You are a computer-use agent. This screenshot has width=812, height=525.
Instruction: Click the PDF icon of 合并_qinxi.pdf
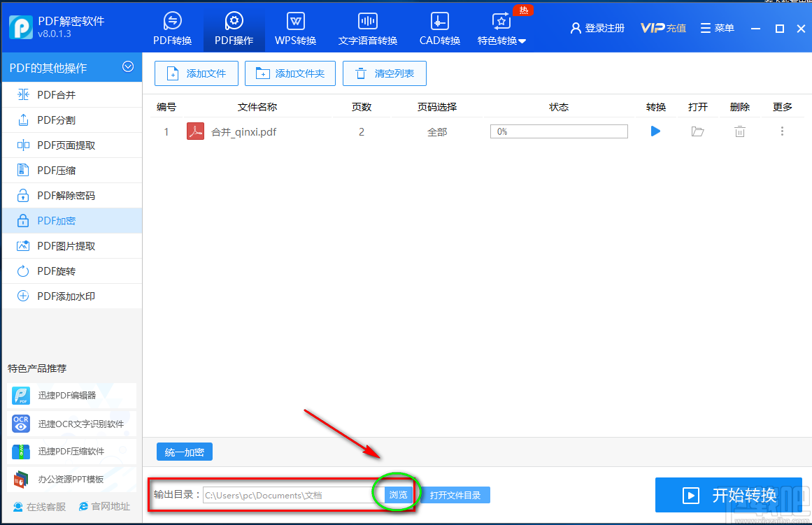pos(195,131)
